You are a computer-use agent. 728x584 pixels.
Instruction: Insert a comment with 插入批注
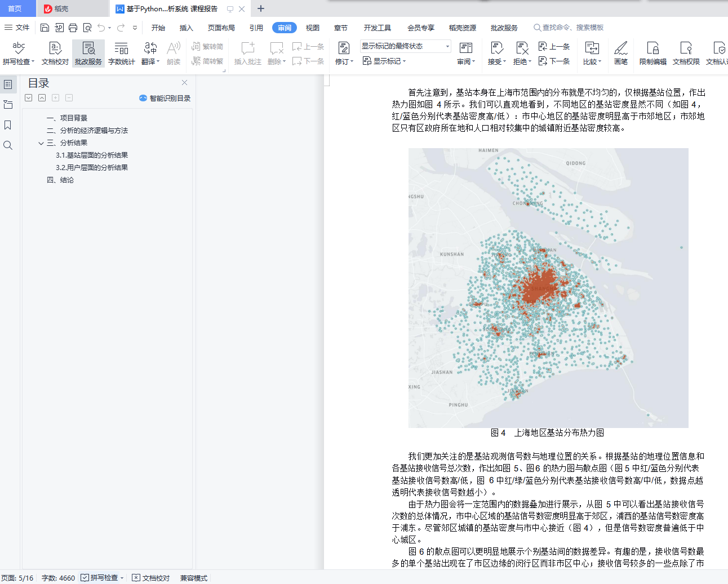point(247,54)
